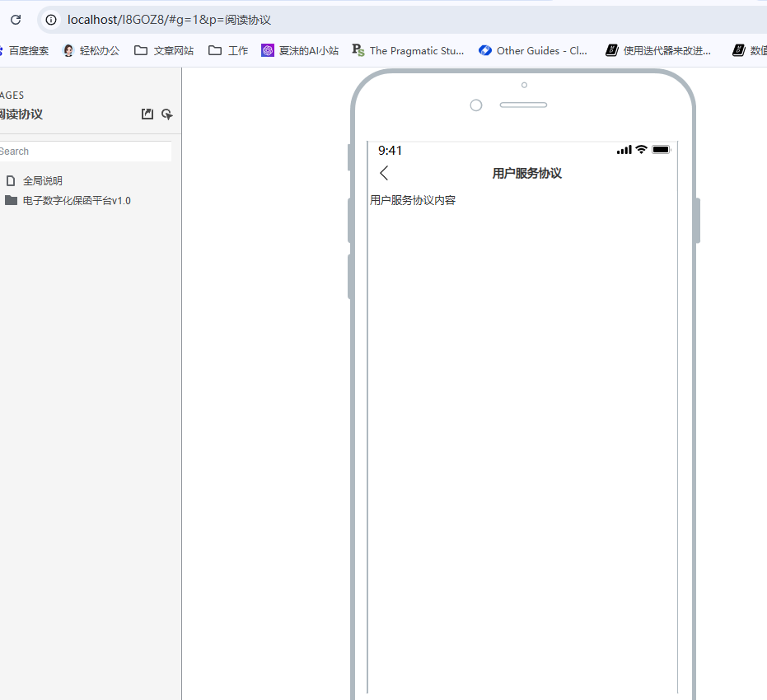Screen dimensions: 767x700
Task: Click the signal strength icon in phone
Action: [x=624, y=150]
